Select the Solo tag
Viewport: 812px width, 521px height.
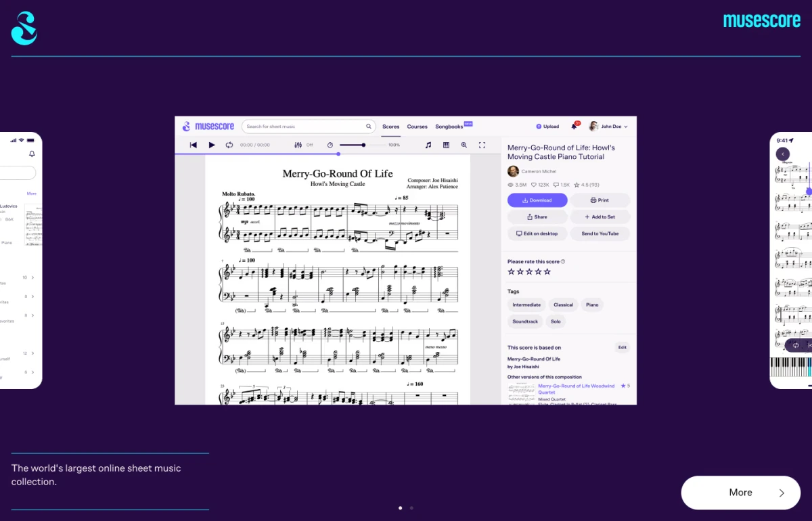coord(556,321)
